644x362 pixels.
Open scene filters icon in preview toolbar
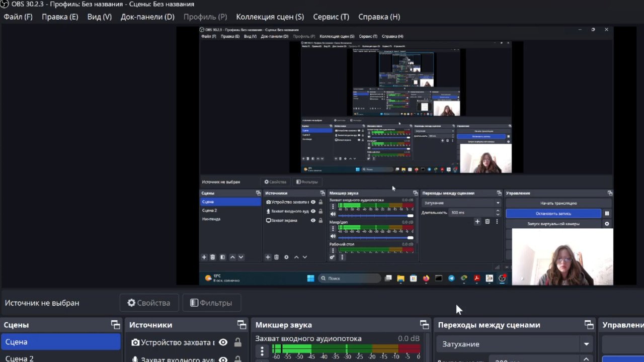(x=222, y=257)
